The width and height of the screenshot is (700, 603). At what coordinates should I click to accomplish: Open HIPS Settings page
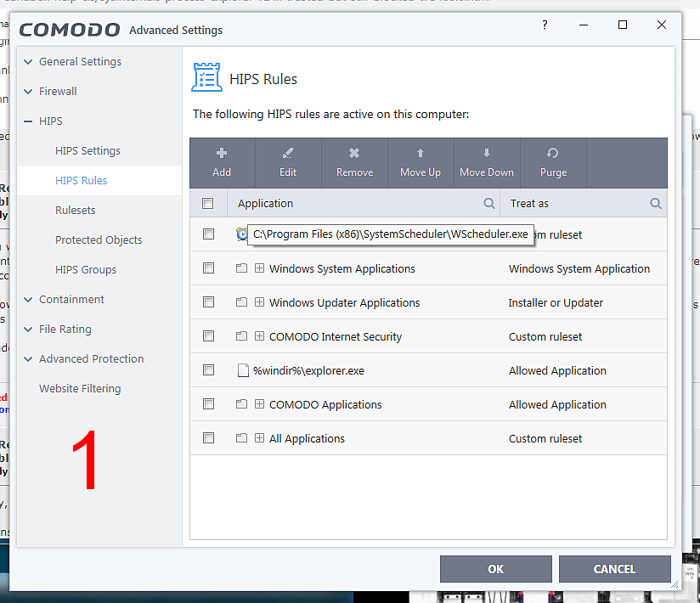coord(88,151)
